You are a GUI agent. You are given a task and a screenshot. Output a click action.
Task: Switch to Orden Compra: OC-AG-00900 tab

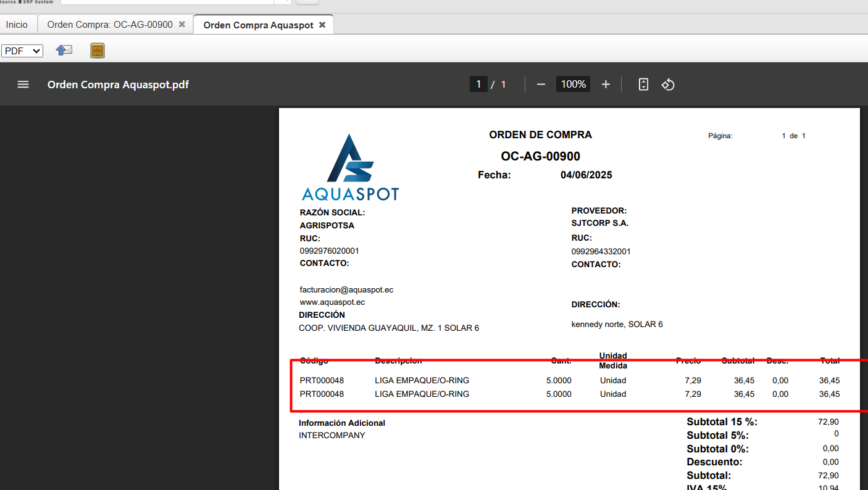click(x=110, y=25)
